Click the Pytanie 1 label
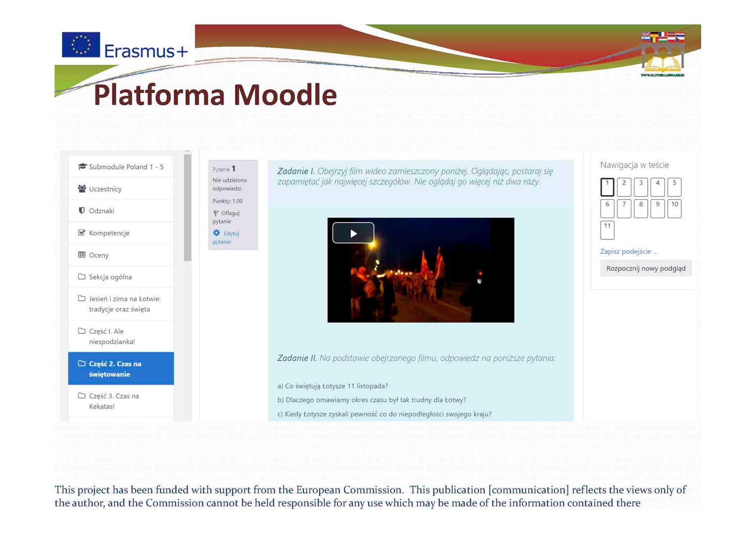The width and height of the screenshot is (756, 534). [x=224, y=169]
